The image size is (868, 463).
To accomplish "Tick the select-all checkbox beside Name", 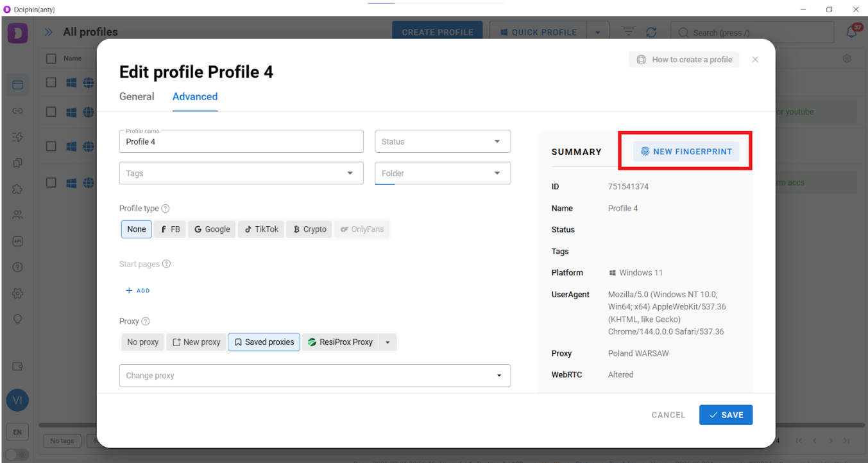I will (51, 58).
